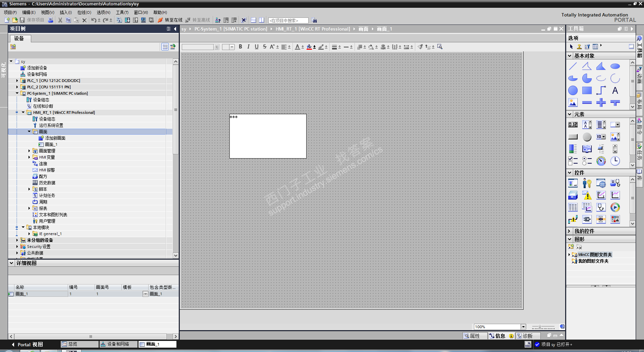The width and height of the screenshot is (644, 352).
Task: Toggle bold text formatting
Action: [x=240, y=47]
